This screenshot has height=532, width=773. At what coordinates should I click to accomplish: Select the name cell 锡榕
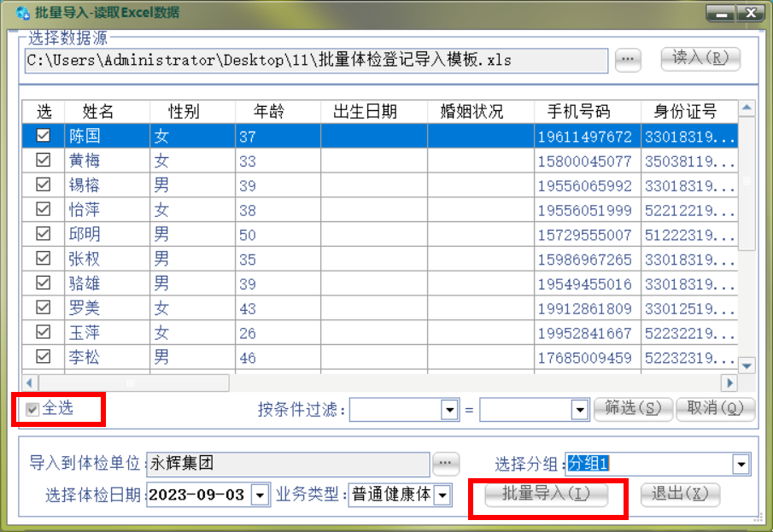pos(107,185)
